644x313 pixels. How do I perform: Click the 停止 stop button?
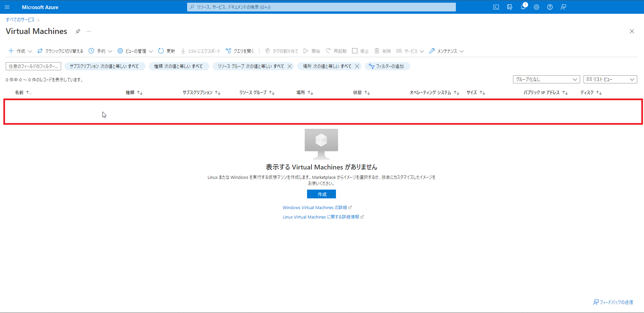click(360, 51)
